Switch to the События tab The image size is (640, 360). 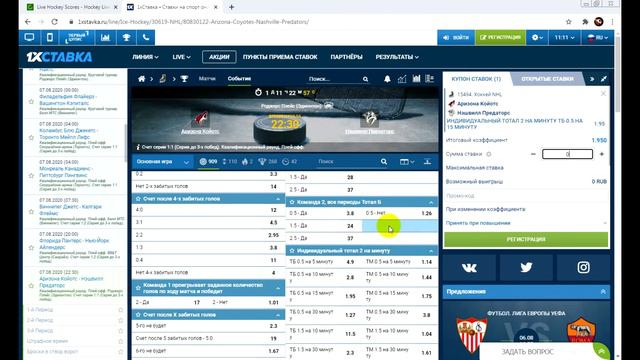click(x=239, y=78)
